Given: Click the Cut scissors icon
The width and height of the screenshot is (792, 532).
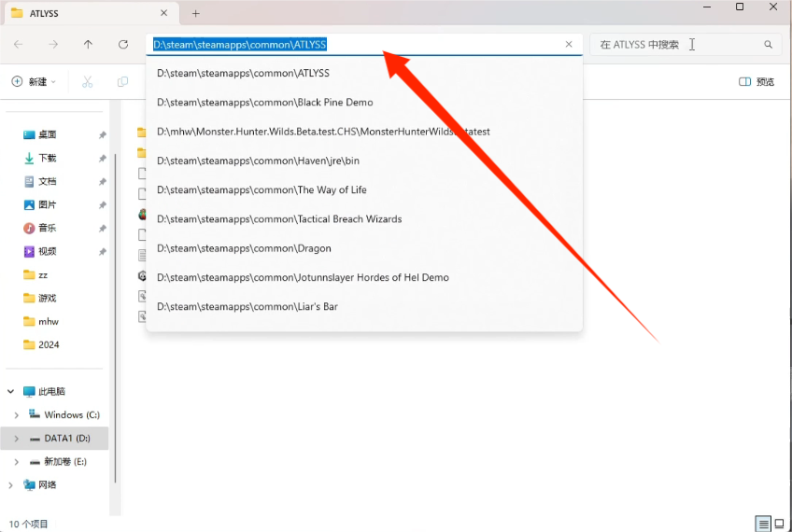Looking at the screenshot, I should point(88,82).
